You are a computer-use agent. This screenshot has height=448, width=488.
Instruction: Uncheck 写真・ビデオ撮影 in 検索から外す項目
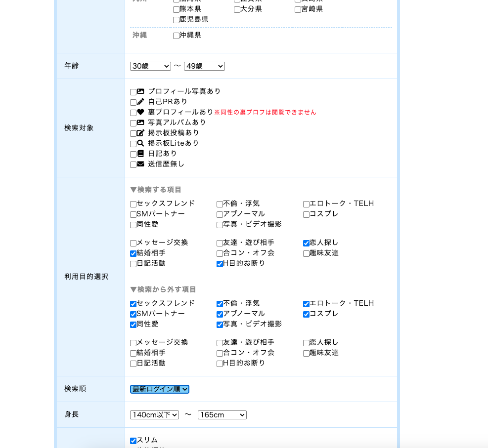[220, 325]
